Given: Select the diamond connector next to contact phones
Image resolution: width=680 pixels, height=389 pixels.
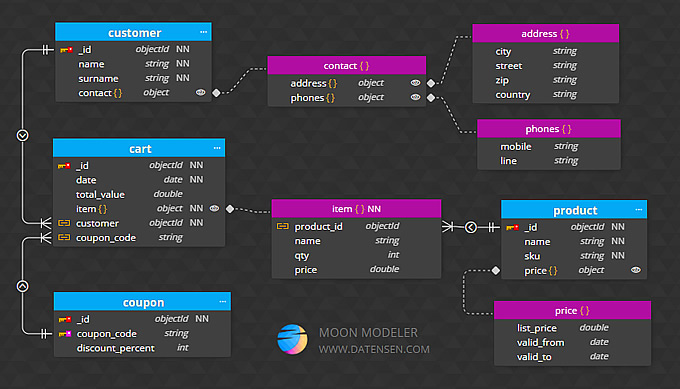Looking at the screenshot, I should point(431,98).
